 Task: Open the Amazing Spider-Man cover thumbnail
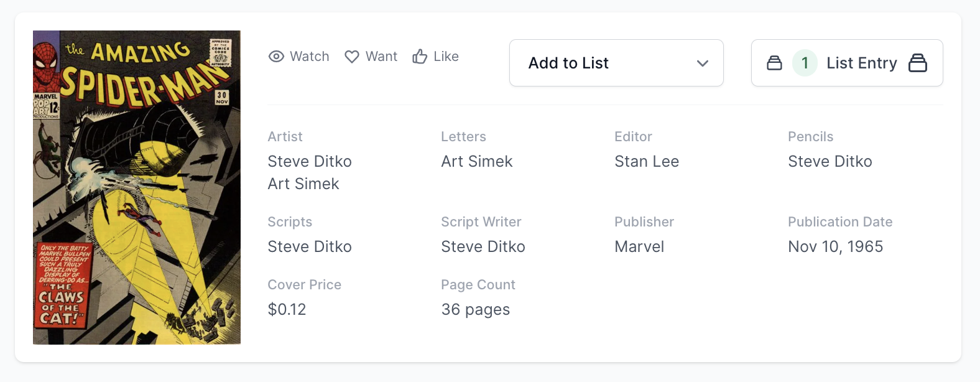(137, 187)
